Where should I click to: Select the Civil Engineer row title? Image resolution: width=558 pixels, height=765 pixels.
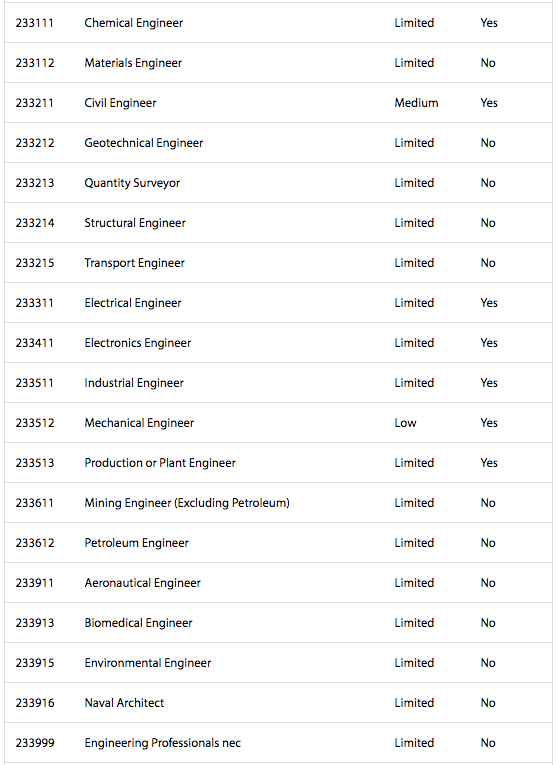coord(120,103)
